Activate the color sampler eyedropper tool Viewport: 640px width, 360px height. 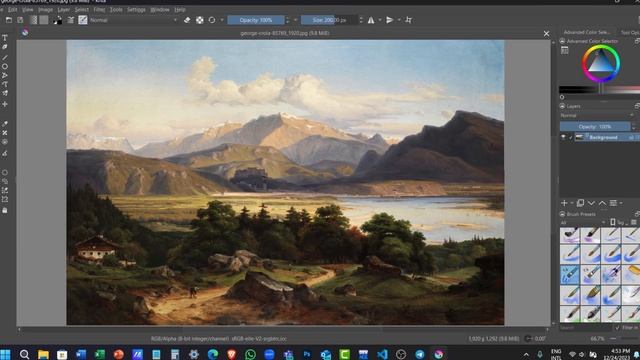click(5, 123)
